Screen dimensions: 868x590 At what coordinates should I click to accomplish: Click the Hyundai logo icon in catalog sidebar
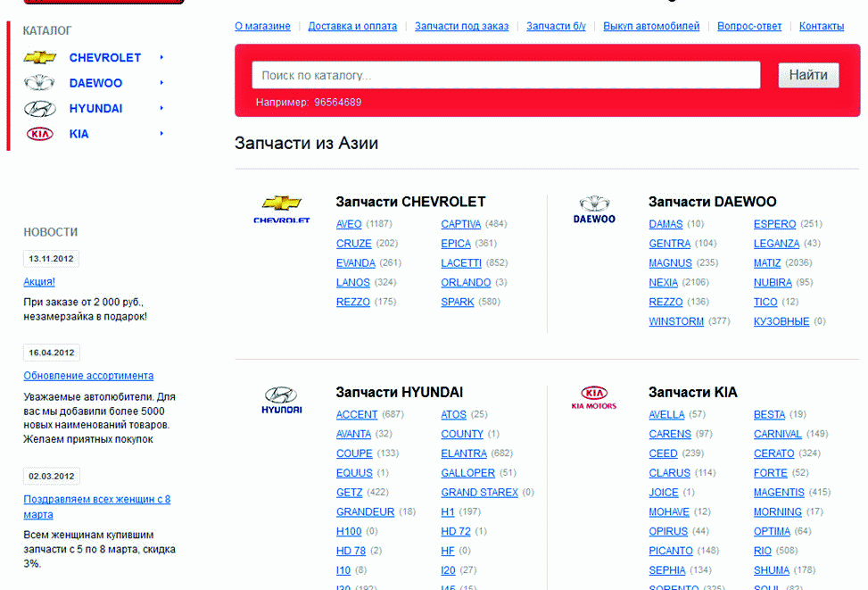[x=40, y=109]
